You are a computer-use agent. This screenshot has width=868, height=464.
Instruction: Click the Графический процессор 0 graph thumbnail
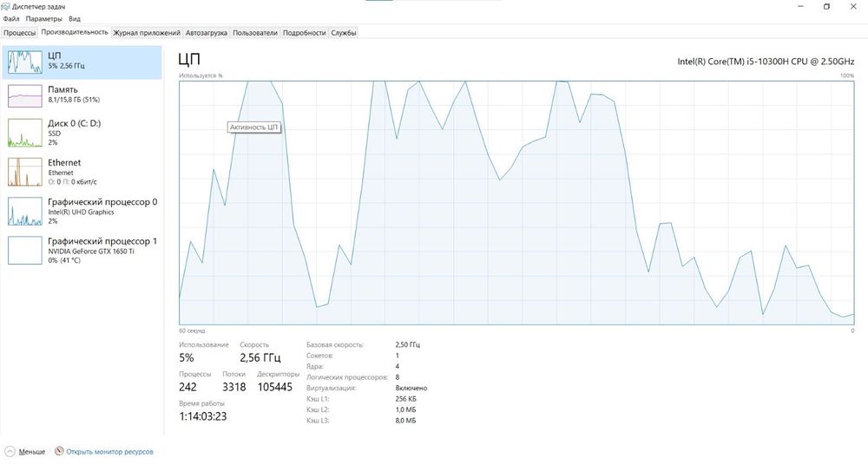(25, 212)
